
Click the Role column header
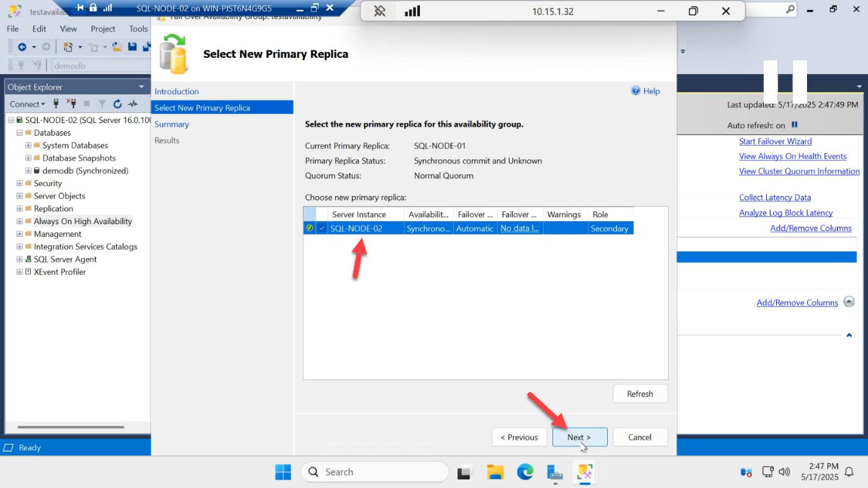pos(610,214)
